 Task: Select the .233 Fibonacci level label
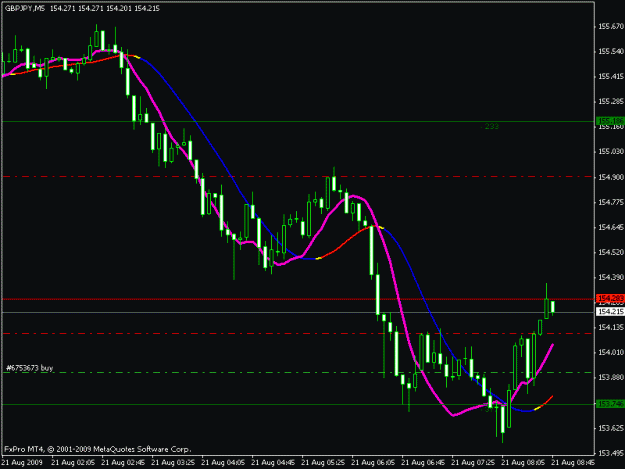click(490, 126)
